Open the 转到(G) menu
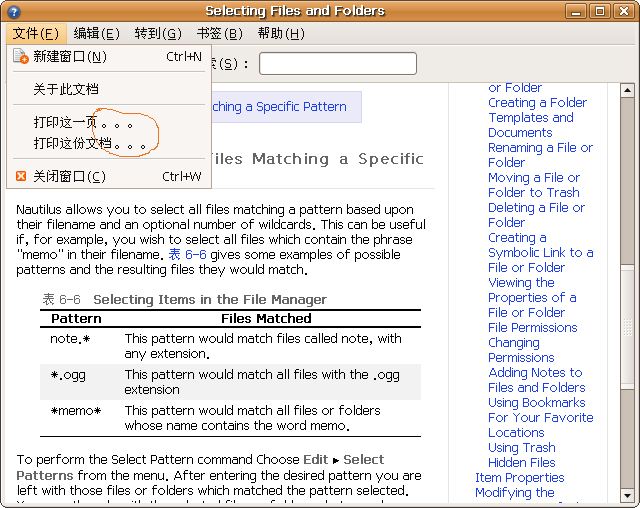 click(158, 33)
